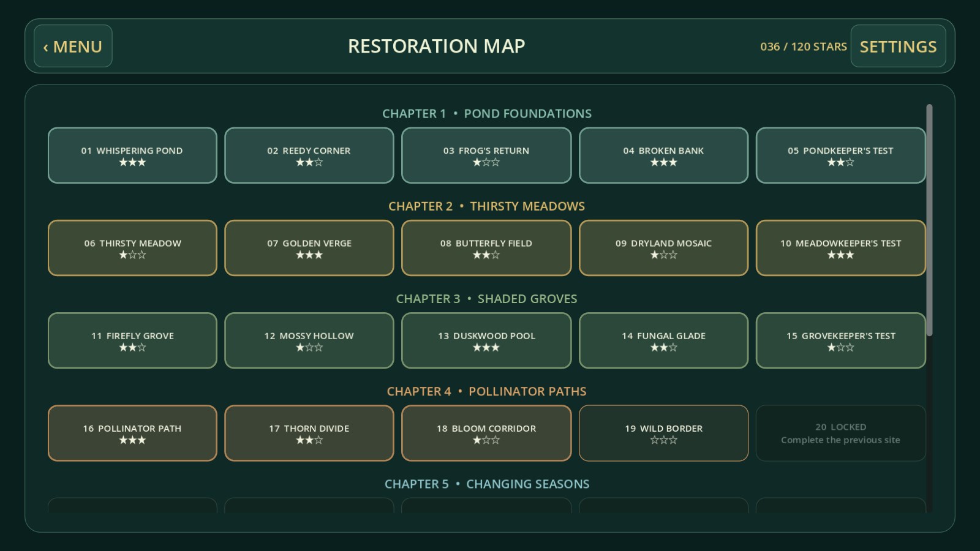Click the Chapter 3 Shaded Groves heading
Screen dimensions: 980x551
[x=487, y=299]
